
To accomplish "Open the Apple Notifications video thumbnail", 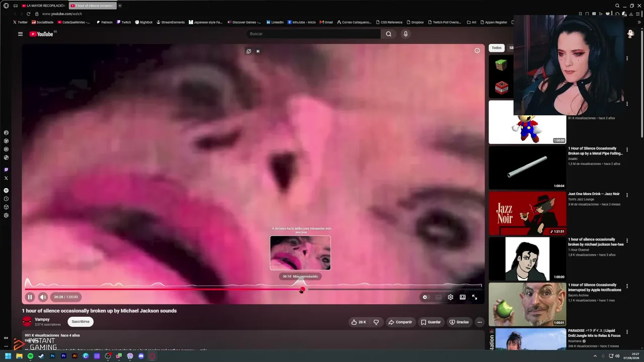I will tap(527, 304).
